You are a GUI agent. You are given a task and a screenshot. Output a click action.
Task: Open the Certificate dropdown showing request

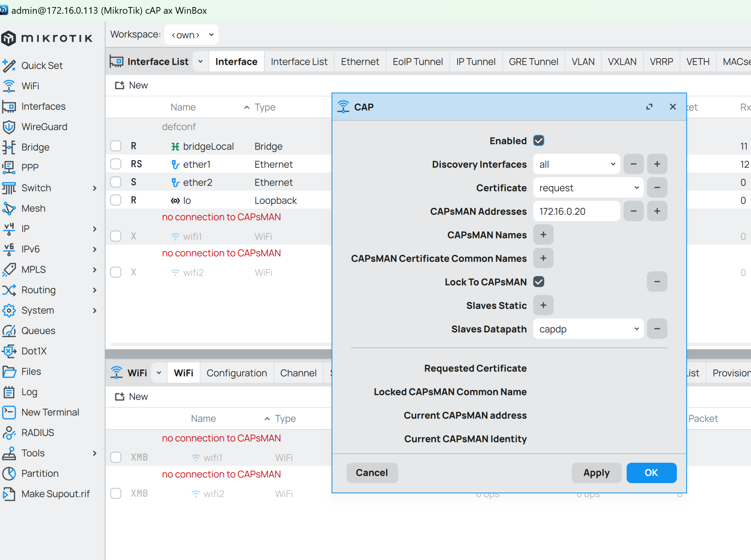point(588,188)
